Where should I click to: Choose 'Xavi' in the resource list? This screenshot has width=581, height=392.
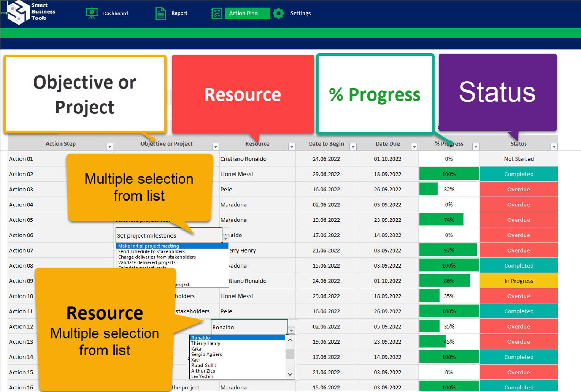pos(237,360)
